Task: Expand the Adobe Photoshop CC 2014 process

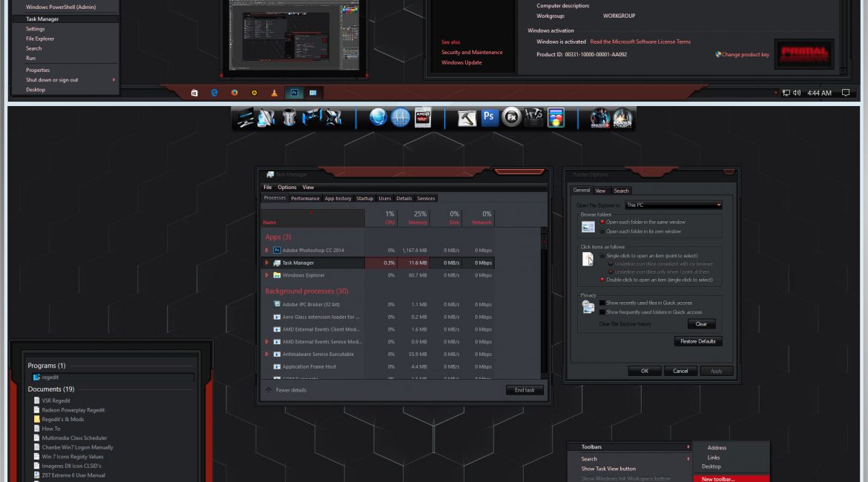Action: click(x=267, y=250)
